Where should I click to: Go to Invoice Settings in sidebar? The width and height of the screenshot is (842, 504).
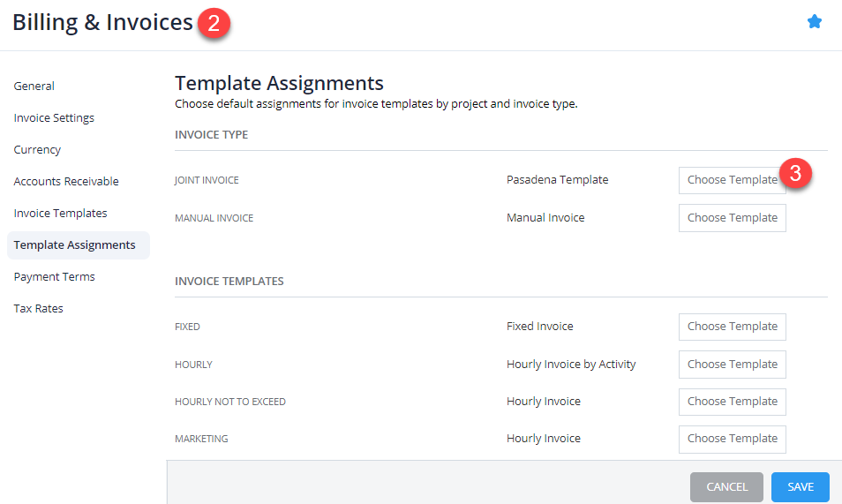point(54,117)
